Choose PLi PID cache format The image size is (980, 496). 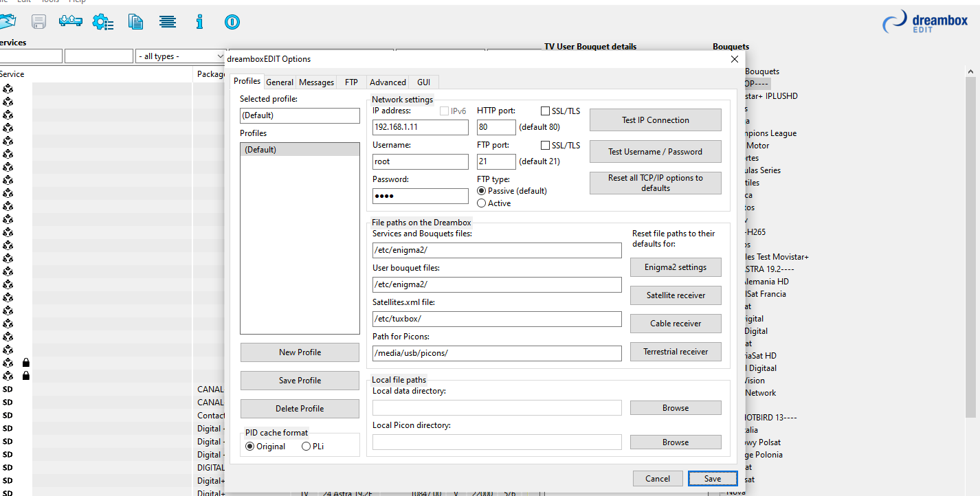pyautogui.click(x=307, y=447)
